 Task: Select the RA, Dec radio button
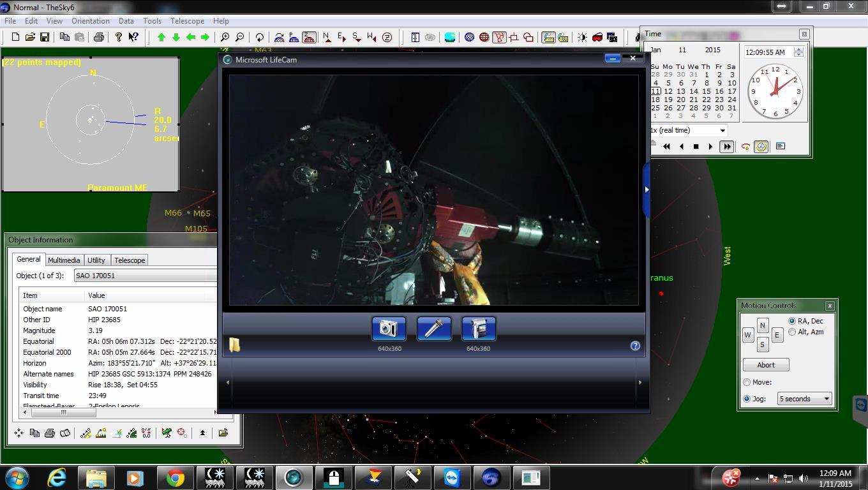[792, 321]
